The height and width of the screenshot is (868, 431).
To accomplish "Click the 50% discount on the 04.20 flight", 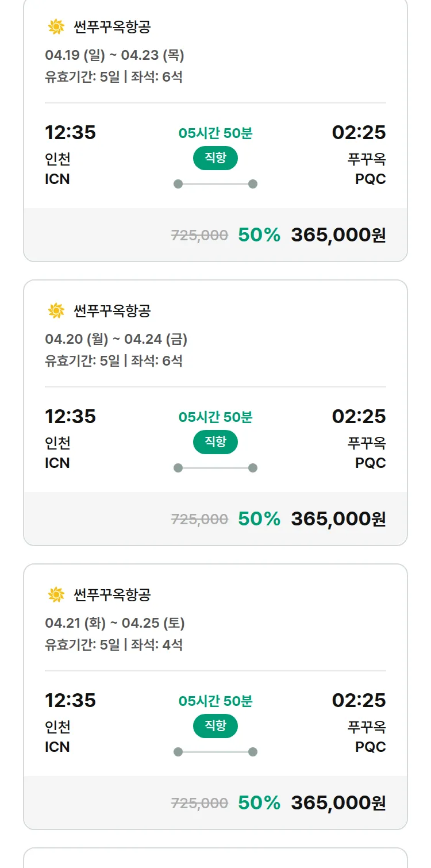I will click(259, 519).
